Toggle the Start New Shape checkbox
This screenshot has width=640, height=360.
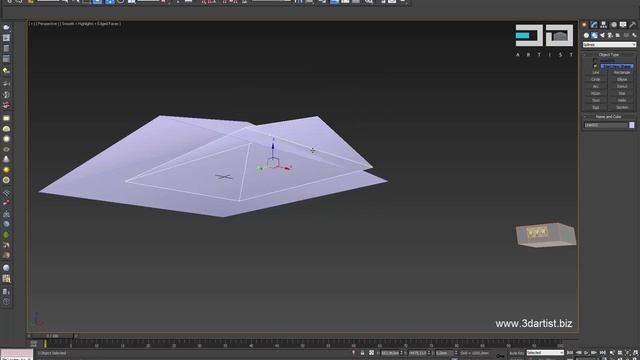pyautogui.click(x=595, y=66)
